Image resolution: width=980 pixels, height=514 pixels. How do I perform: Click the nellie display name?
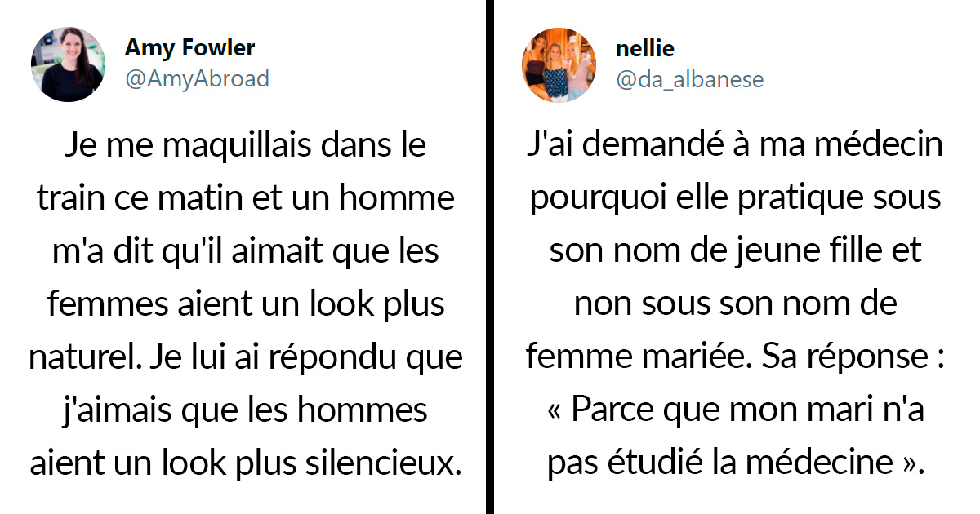coord(645,48)
